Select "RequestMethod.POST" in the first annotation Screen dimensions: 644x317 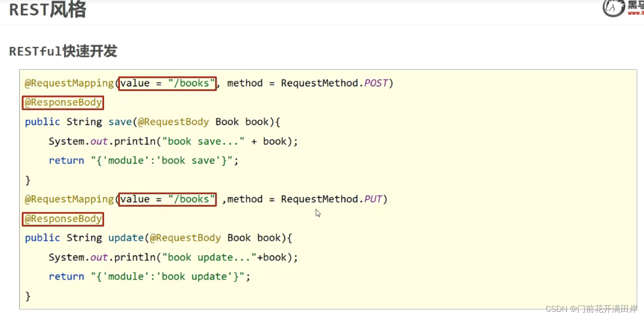[x=334, y=83]
